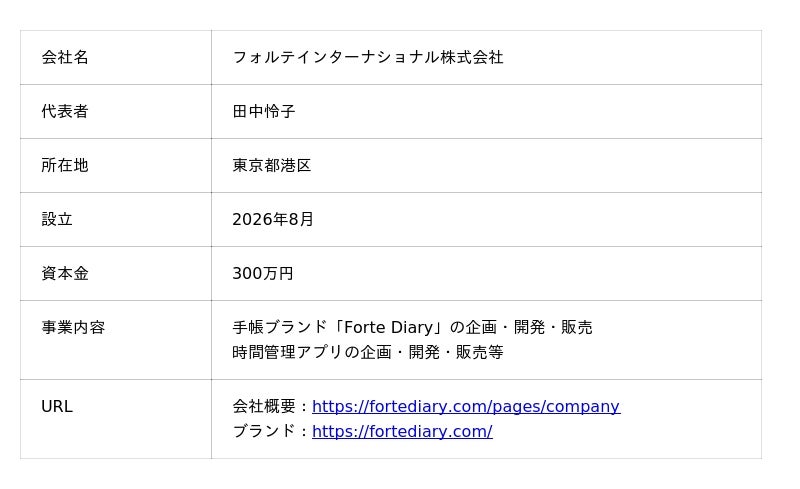800x489 pixels.
Task: Click the 資本金 label
Action: 65,274
